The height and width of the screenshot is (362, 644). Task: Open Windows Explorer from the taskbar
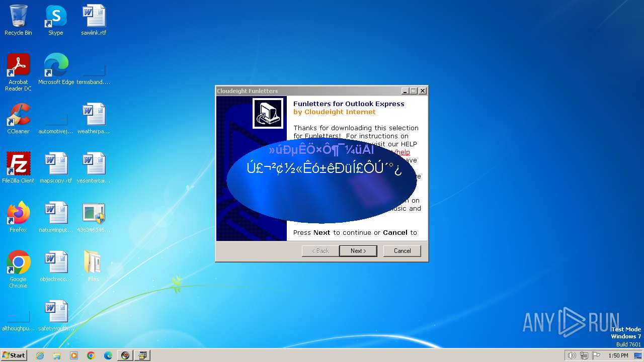tap(57, 355)
